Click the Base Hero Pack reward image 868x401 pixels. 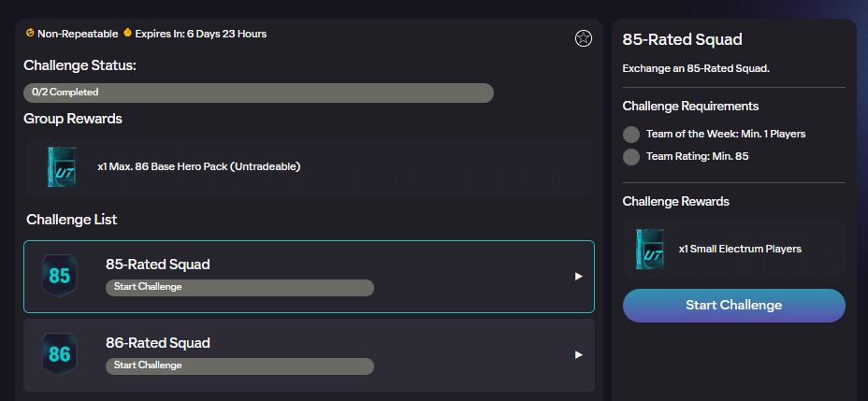coord(62,166)
